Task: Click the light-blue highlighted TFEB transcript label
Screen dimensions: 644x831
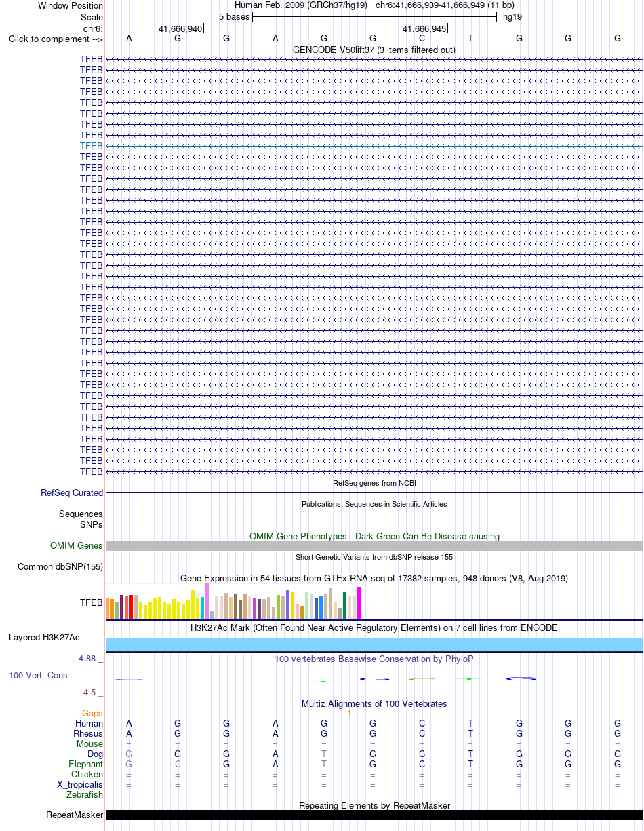Action: pyautogui.click(x=92, y=146)
